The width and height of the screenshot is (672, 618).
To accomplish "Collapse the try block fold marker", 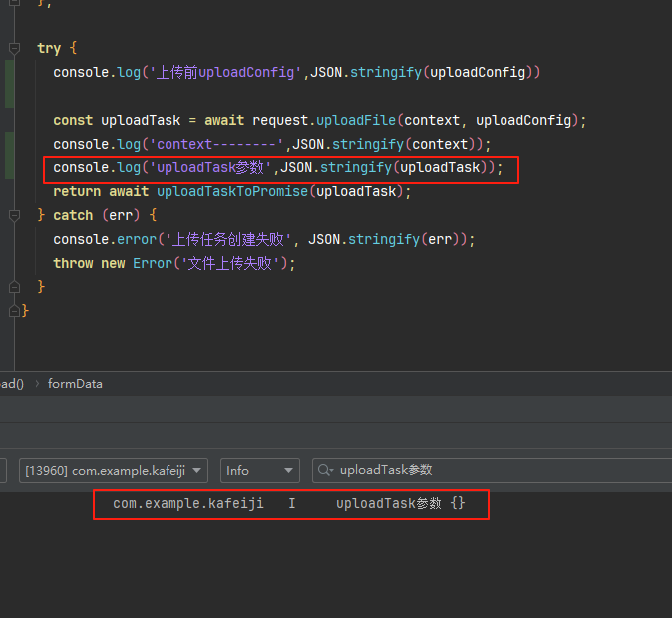I will click(14, 48).
